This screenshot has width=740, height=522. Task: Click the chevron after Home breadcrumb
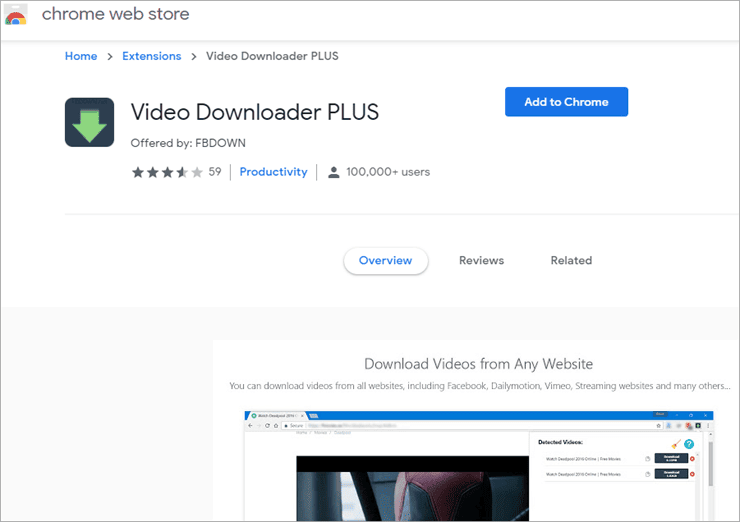[110, 57]
